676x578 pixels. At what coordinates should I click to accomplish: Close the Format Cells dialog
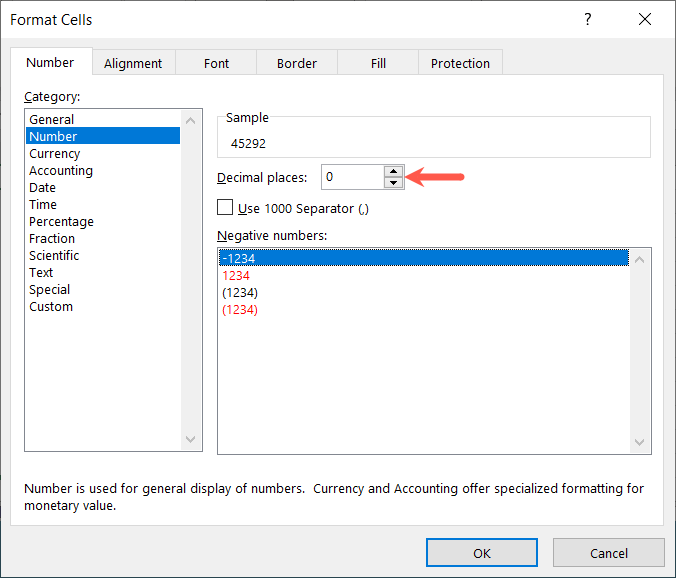[x=644, y=20]
